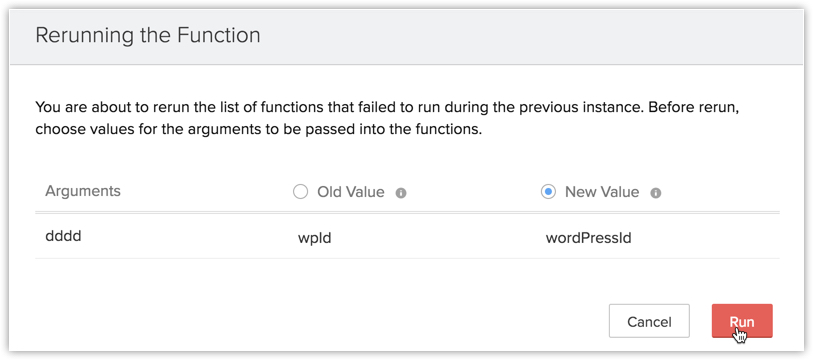Click the info icon beside New Value
Image resolution: width=813 pixels, height=360 pixels.
coord(655,193)
